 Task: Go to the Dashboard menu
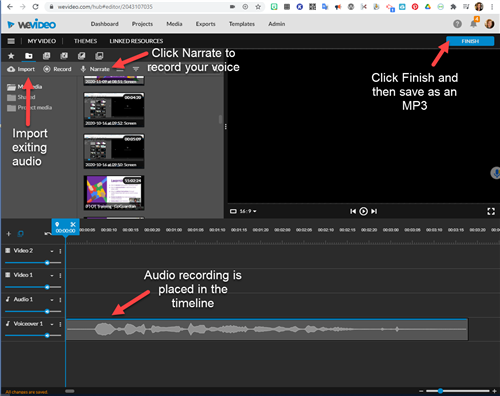pyautogui.click(x=105, y=24)
